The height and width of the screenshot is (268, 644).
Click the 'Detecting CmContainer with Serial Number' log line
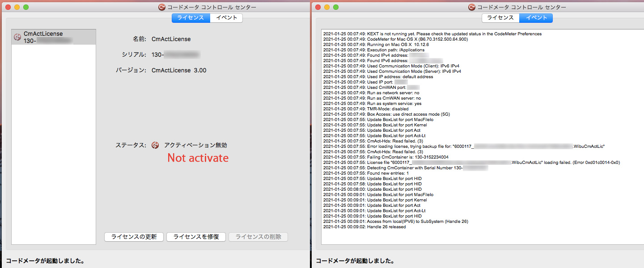(406, 168)
